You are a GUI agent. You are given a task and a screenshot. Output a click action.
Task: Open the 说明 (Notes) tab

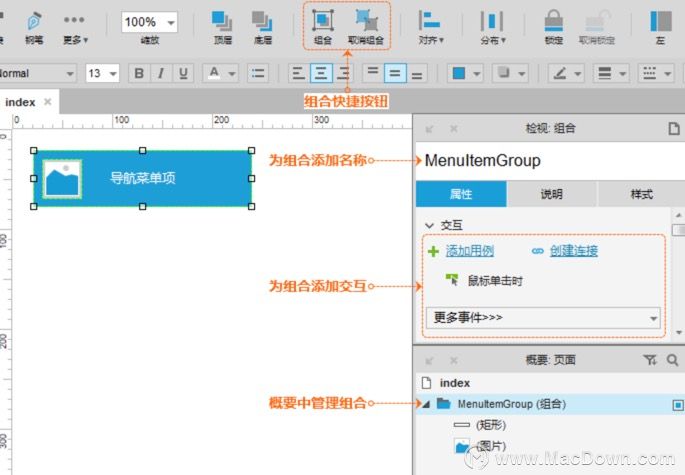tap(552, 194)
